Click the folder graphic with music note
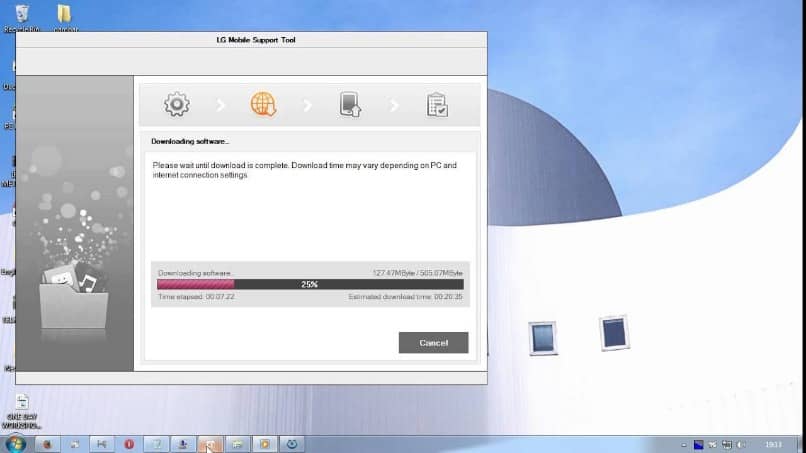Image resolution: width=806 pixels, height=453 pixels. pos(74,295)
